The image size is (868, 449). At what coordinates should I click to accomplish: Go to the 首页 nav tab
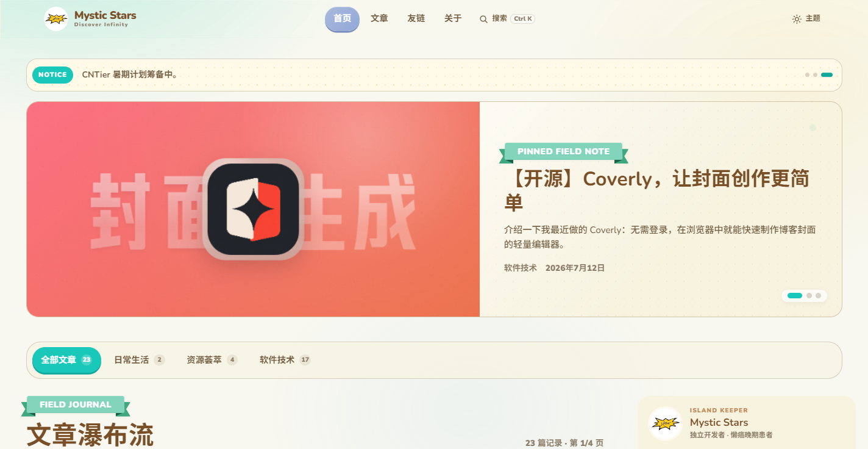tap(342, 19)
